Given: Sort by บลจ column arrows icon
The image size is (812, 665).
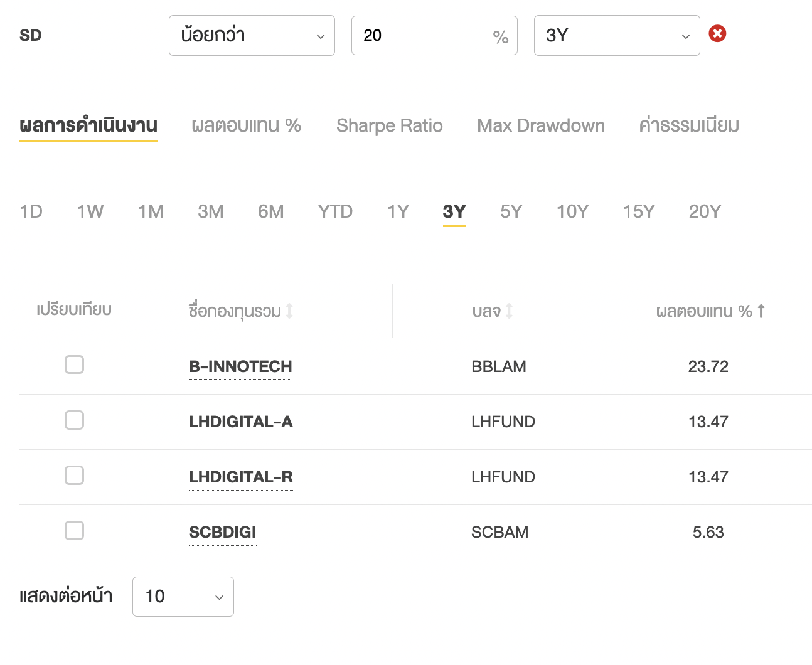Looking at the screenshot, I should tap(509, 311).
